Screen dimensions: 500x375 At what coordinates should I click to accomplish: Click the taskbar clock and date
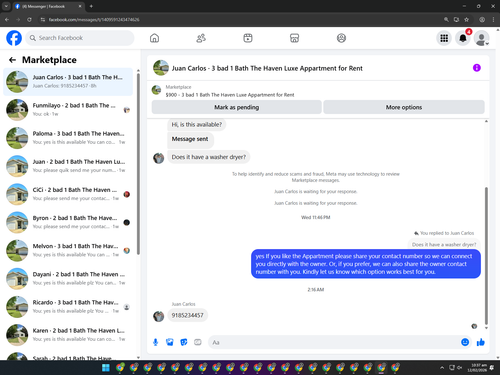tap(477, 368)
